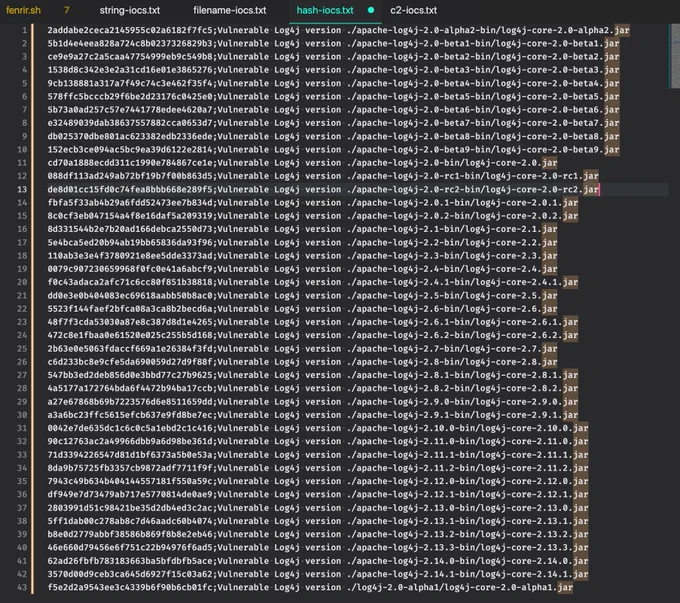
Task: Click path ending log4j-core-2.7.jar
Action: point(452,349)
